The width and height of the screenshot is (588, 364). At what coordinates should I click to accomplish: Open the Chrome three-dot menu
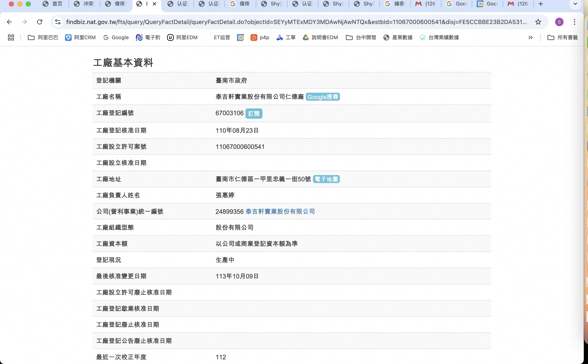(x=575, y=22)
